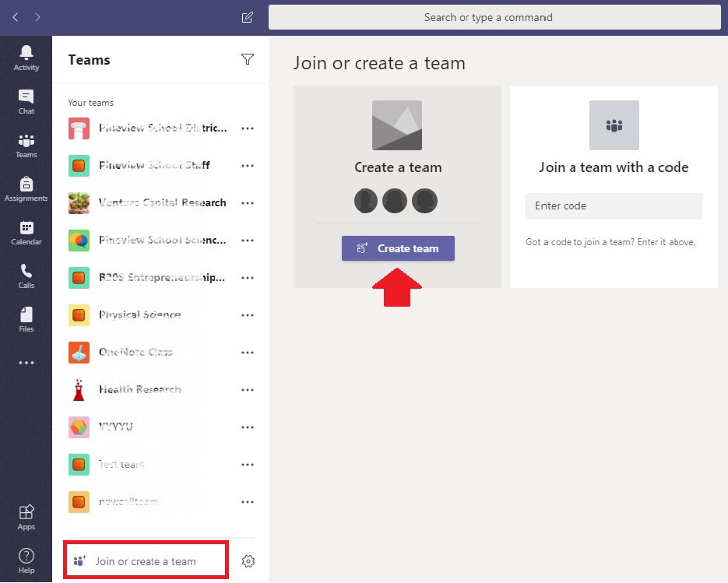Select Teams in the app bar
Image resolution: width=728 pixels, height=583 pixels.
pos(26,146)
